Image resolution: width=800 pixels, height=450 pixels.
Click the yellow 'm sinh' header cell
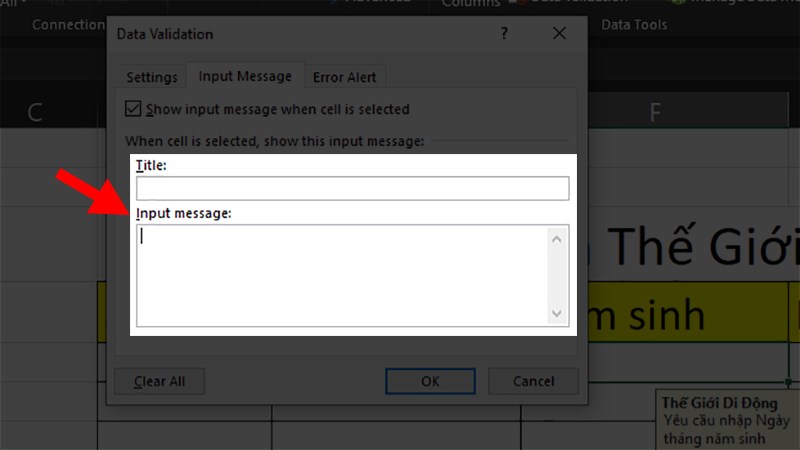coord(688,312)
